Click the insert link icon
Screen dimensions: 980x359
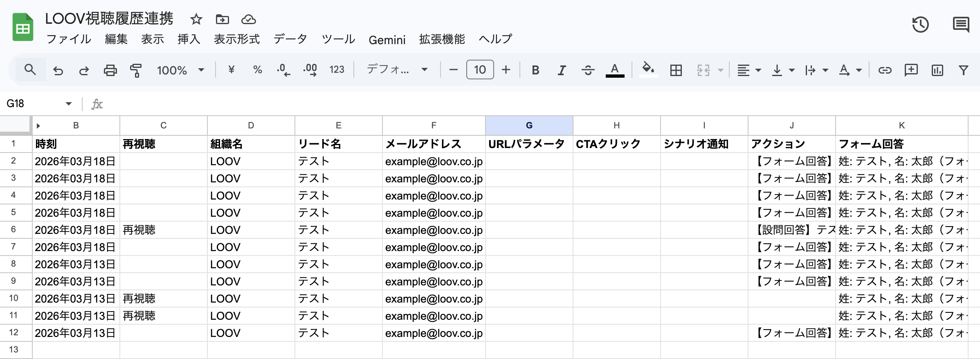[x=885, y=70]
